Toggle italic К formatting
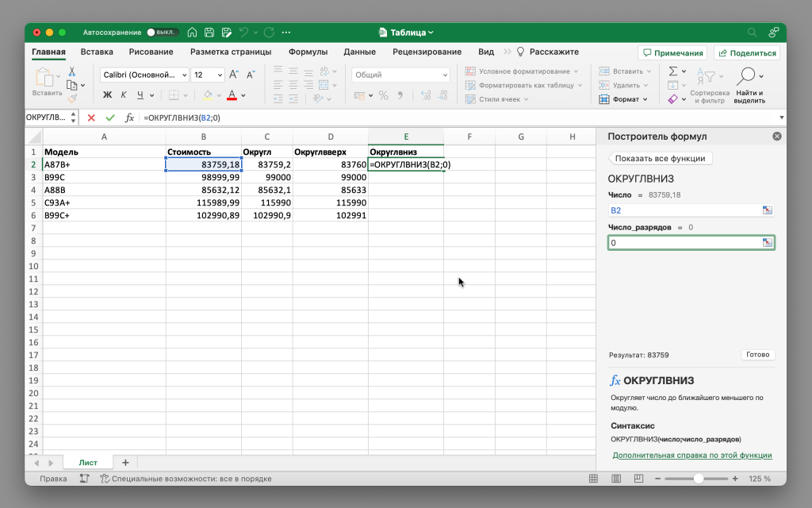 tap(124, 95)
